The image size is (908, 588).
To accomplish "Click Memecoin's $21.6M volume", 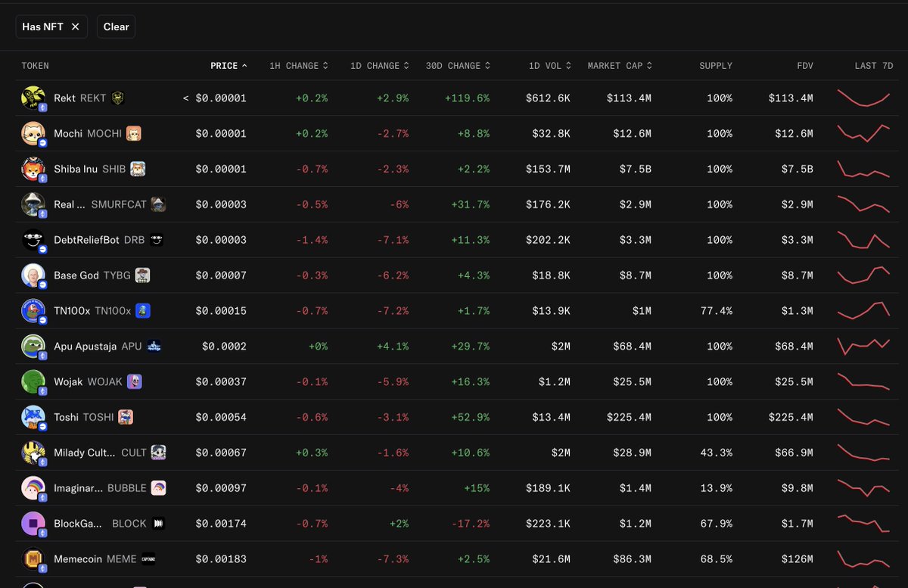I will tap(551, 559).
